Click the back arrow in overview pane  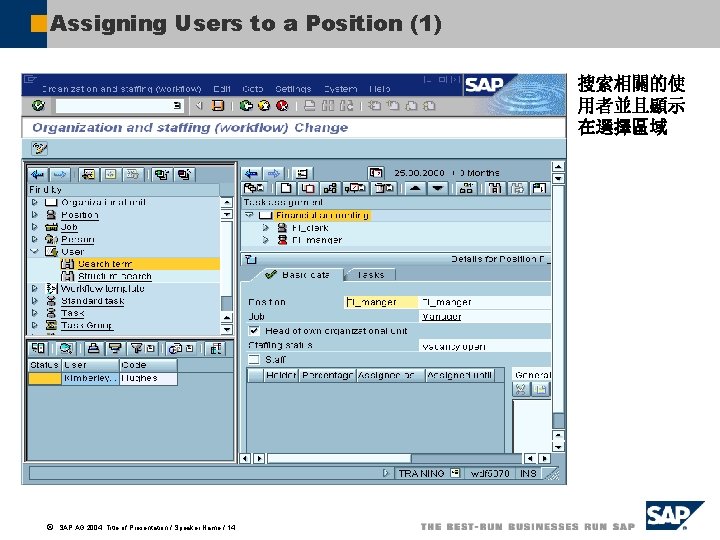click(251, 173)
